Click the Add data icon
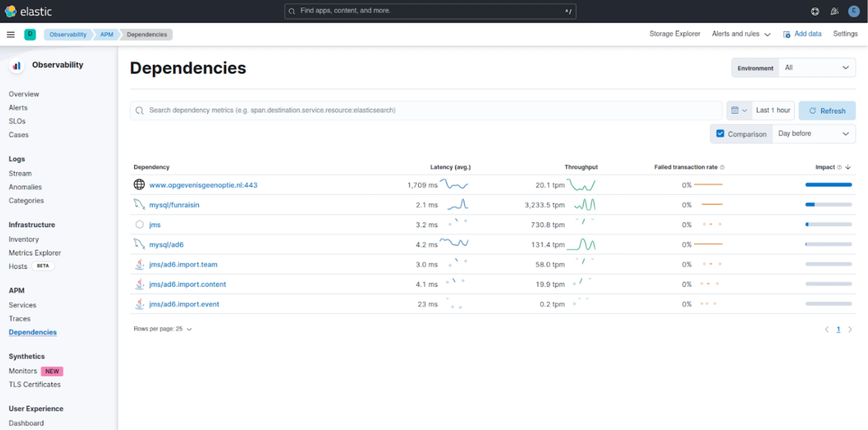Viewport: 868px width, 430px height. [786, 34]
